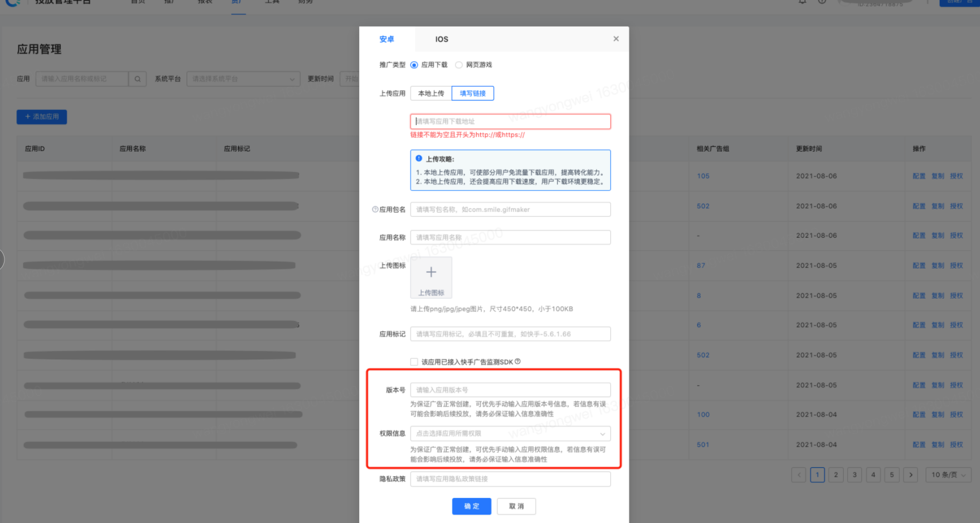Open the 系统平台 platform dropdown
This screenshot has height=523, width=980.
coord(243,79)
